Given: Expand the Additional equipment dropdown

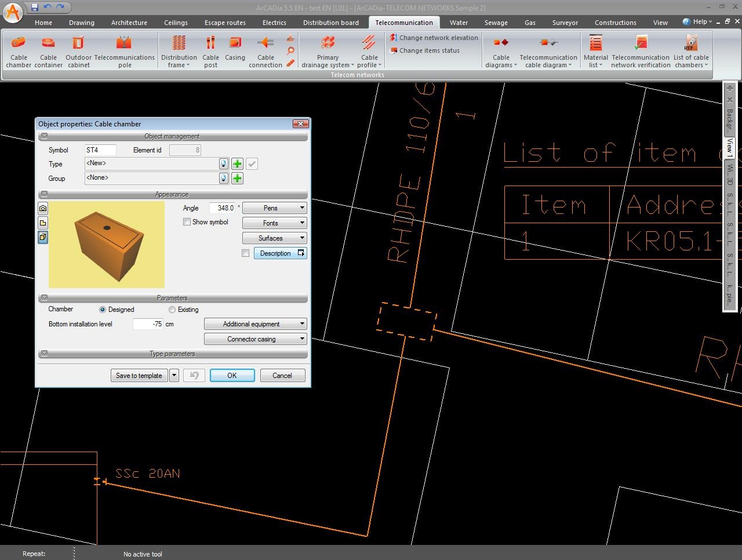Looking at the screenshot, I should coord(256,324).
